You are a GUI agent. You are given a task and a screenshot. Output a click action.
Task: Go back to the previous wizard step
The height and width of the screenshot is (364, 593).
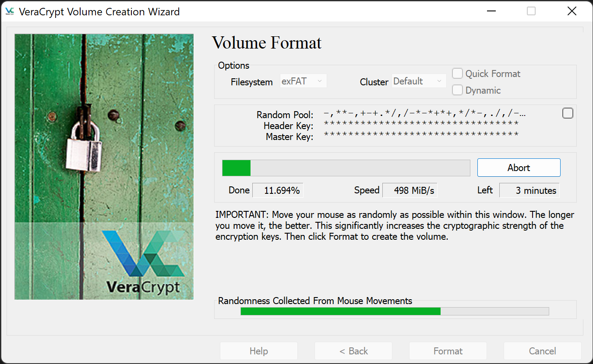(353, 351)
